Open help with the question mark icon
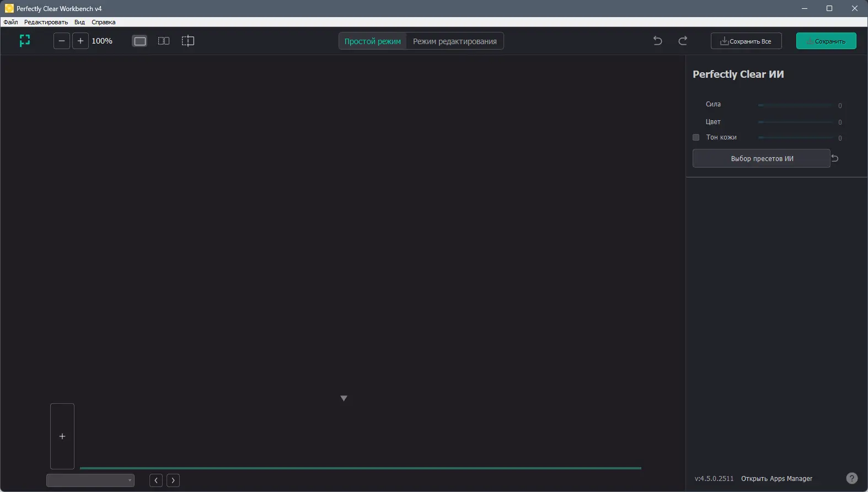This screenshot has height=492, width=868. (x=852, y=478)
